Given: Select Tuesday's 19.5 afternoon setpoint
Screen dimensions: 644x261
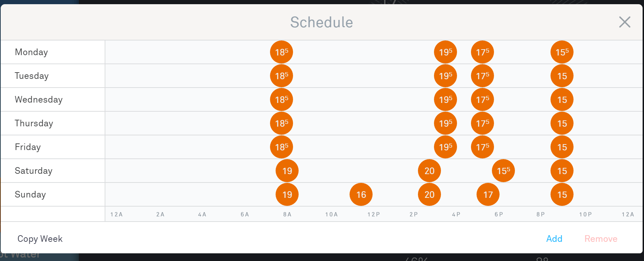Looking at the screenshot, I should coord(445,76).
